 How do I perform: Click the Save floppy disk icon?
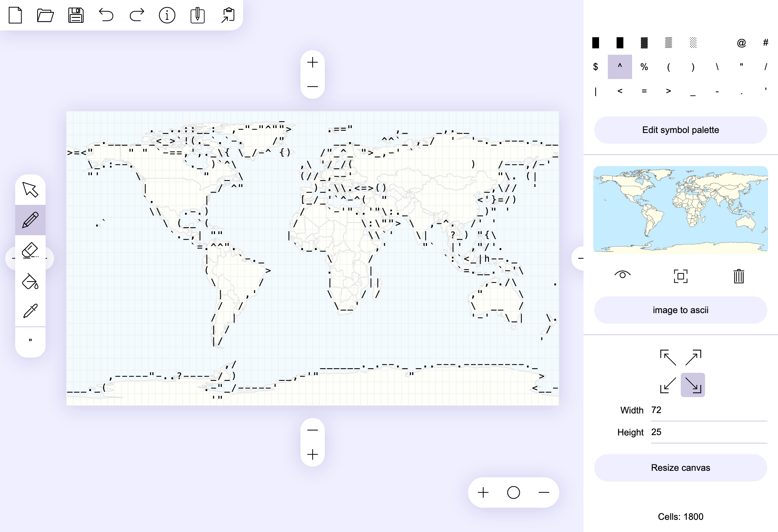pyautogui.click(x=76, y=16)
